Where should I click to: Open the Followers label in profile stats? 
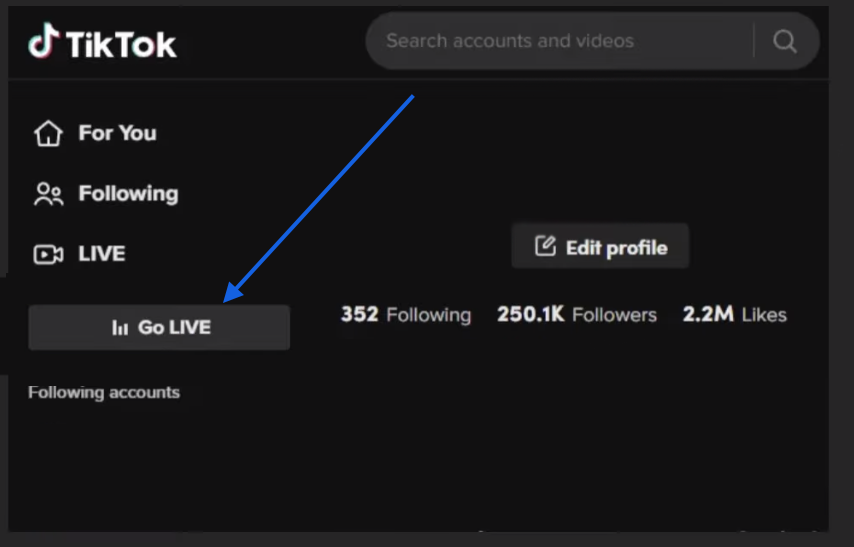click(614, 315)
